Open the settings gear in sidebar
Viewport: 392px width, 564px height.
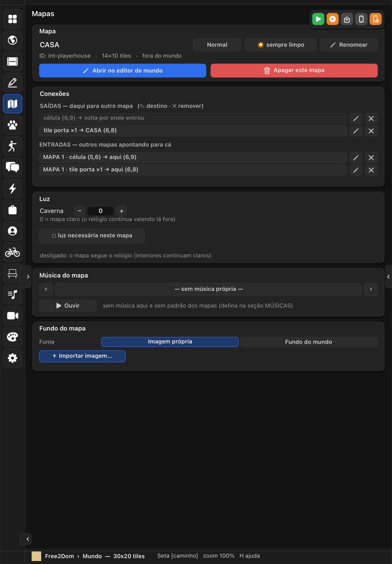tap(13, 358)
